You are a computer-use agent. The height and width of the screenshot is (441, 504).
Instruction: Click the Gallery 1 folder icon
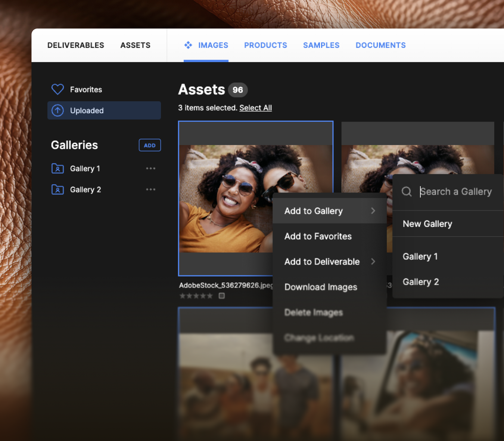[x=57, y=169]
